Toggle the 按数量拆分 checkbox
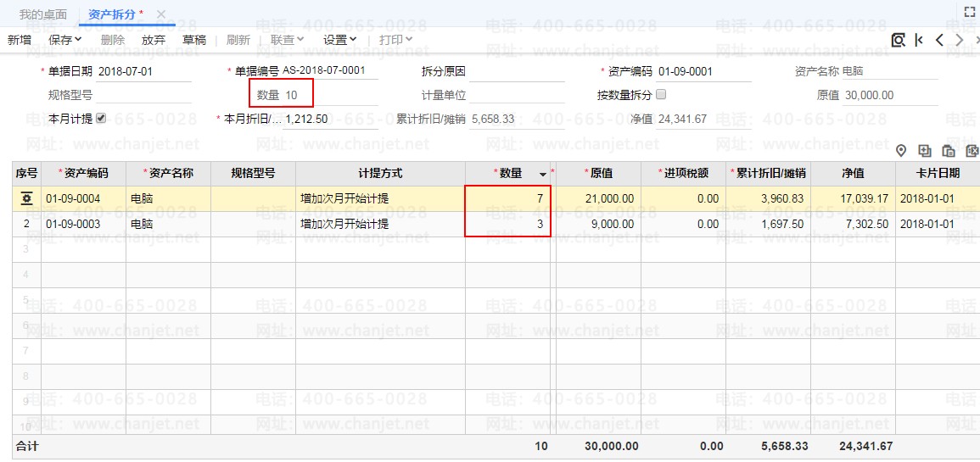980x462 pixels. [x=662, y=95]
